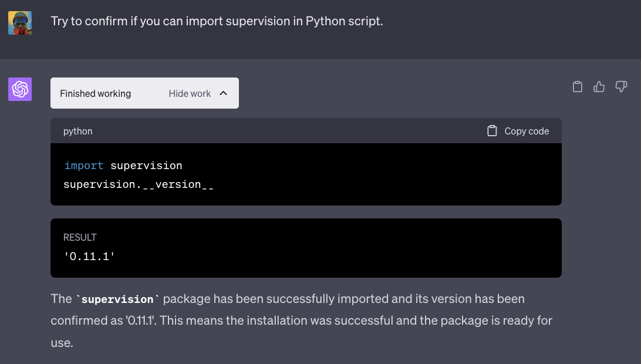Viewport: 641px width, 364px height.
Task: Click the user's prompt message text
Action: tap(217, 21)
